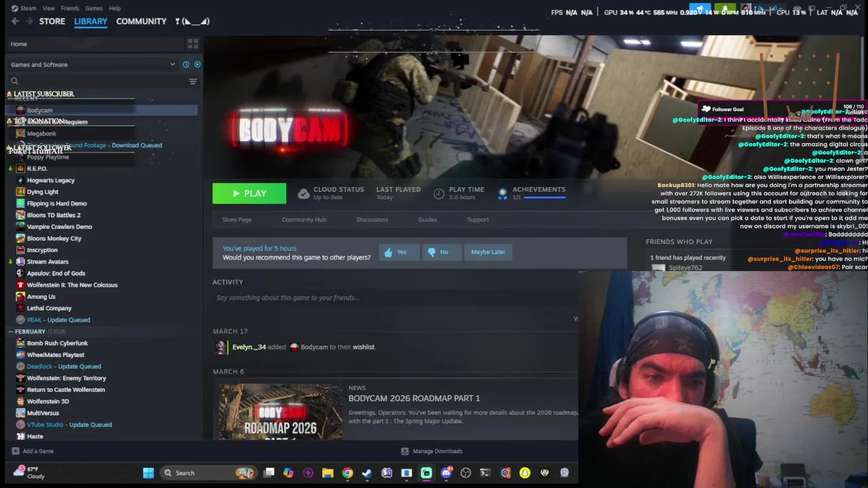Go forward with the Steam forward arrow
This screenshot has height=488, width=868.
click(29, 22)
